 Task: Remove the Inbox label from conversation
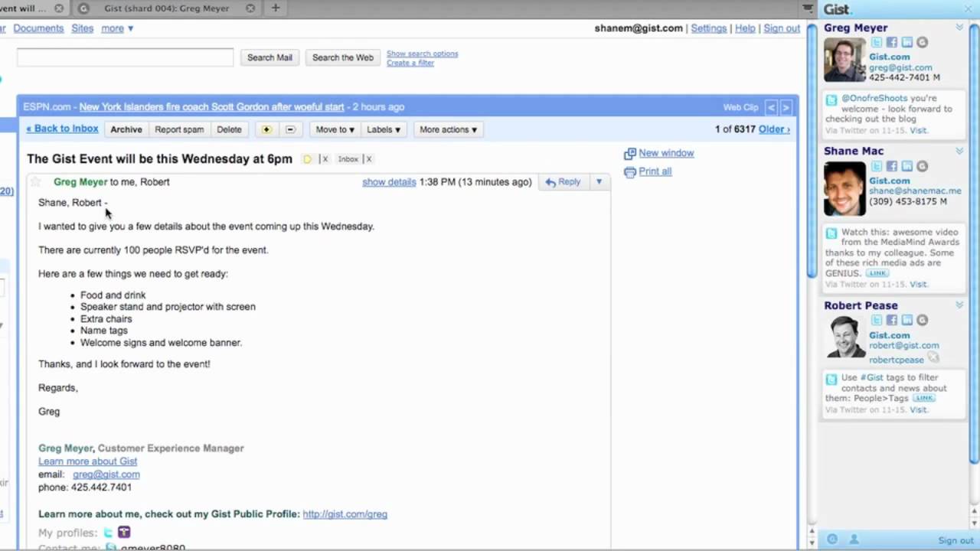(x=368, y=159)
